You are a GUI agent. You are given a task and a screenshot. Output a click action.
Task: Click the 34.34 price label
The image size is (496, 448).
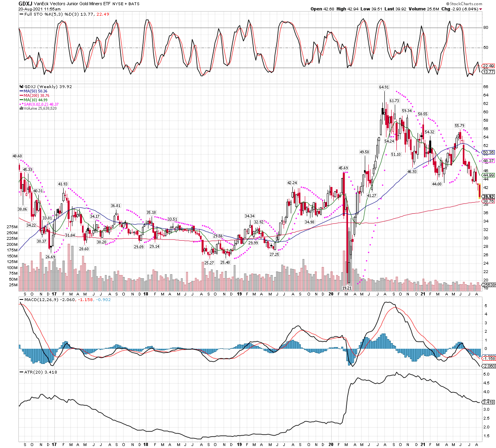tap(250, 217)
